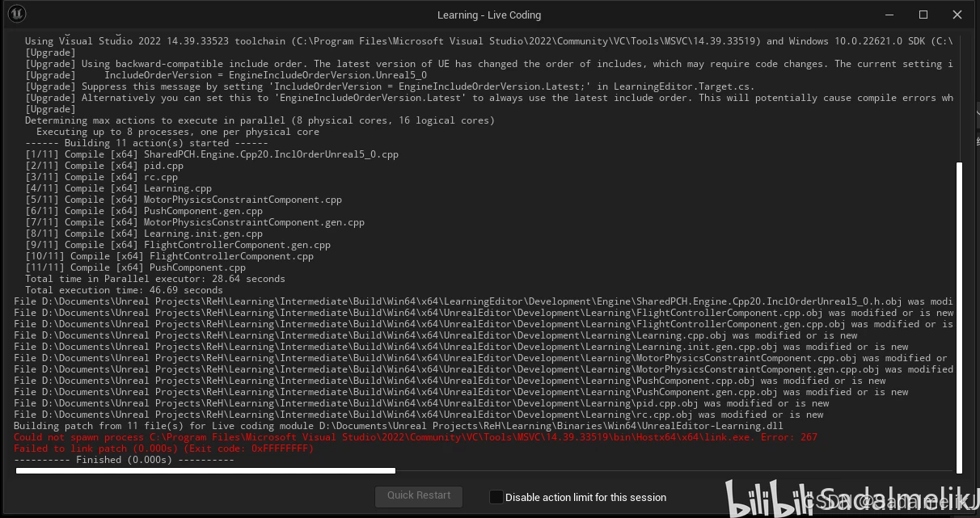Click the '[2/11] Compile pid.cpp' line

(104, 166)
